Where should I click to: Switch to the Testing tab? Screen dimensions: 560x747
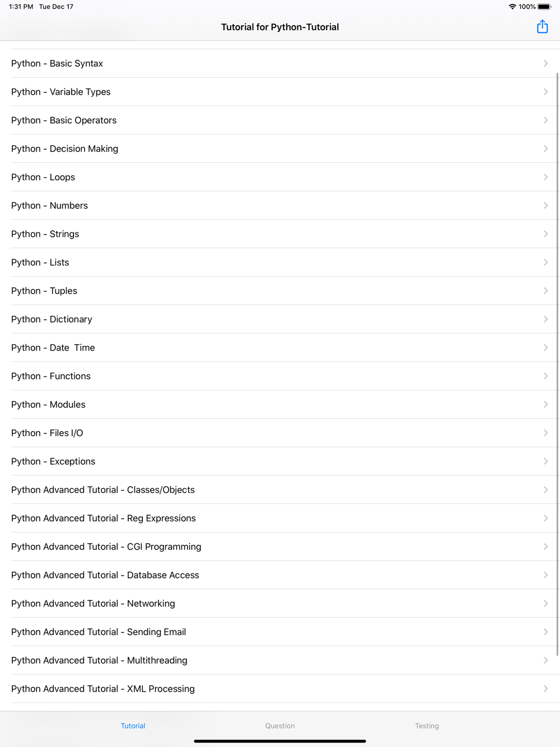(x=427, y=726)
